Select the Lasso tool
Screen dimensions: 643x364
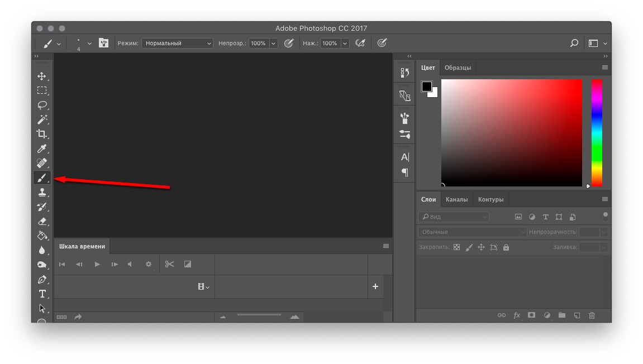(42, 105)
